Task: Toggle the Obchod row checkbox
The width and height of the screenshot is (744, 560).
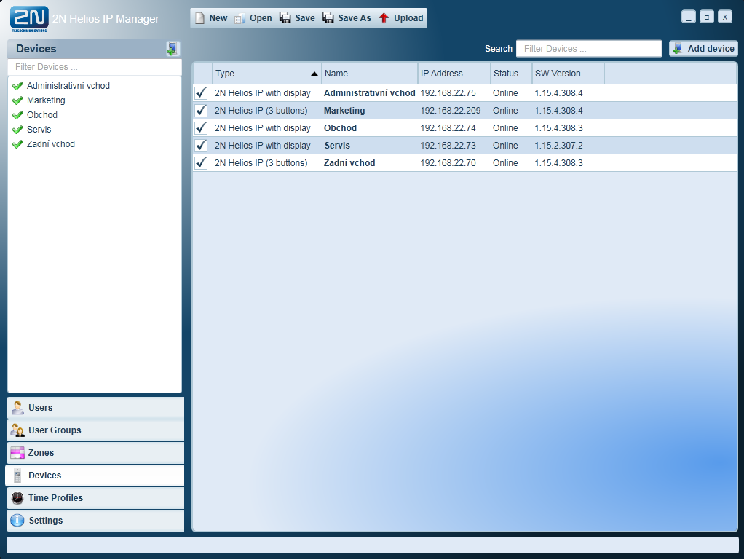Action: pyautogui.click(x=201, y=128)
